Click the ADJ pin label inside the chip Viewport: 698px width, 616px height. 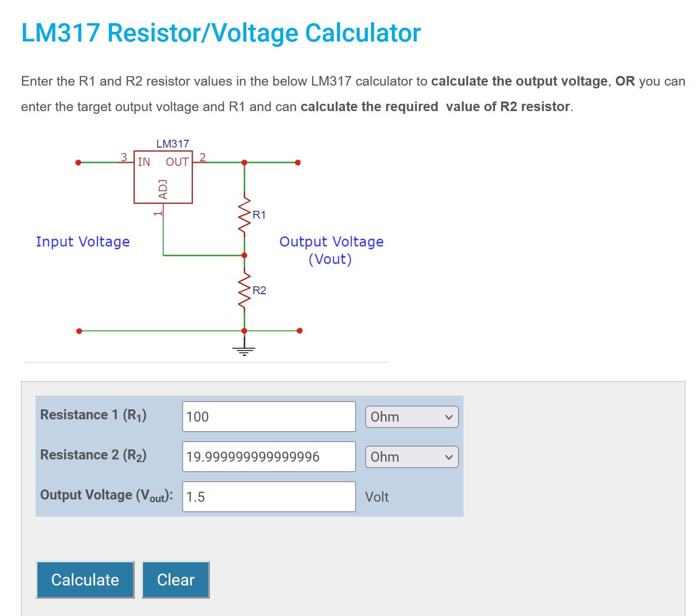[x=163, y=189]
